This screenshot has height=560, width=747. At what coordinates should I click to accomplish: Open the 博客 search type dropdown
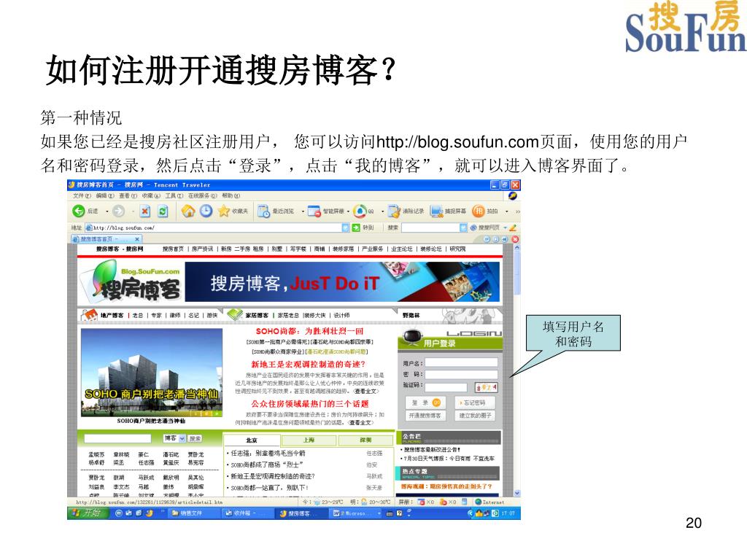tap(182, 438)
